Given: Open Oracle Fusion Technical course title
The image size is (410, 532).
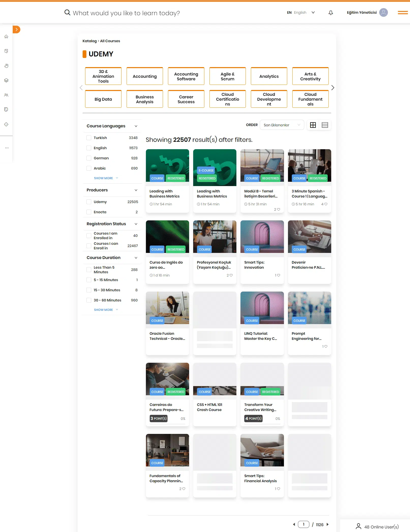Looking at the screenshot, I should [x=167, y=336].
